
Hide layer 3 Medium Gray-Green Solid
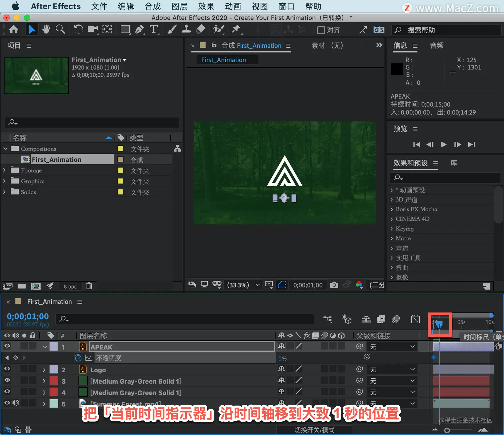(x=7, y=380)
